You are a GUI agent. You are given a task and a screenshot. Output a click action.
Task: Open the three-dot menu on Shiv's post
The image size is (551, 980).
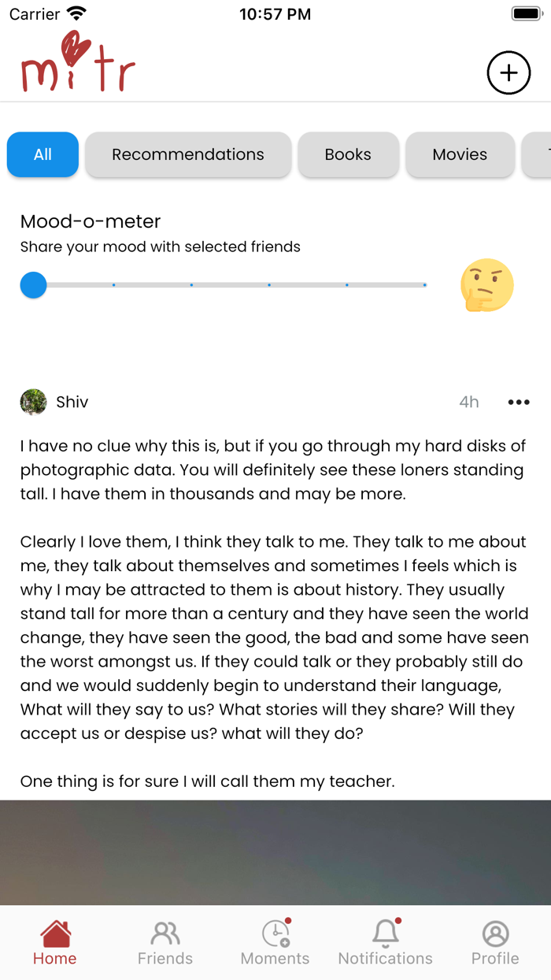pyautogui.click(x=519, y=402)
